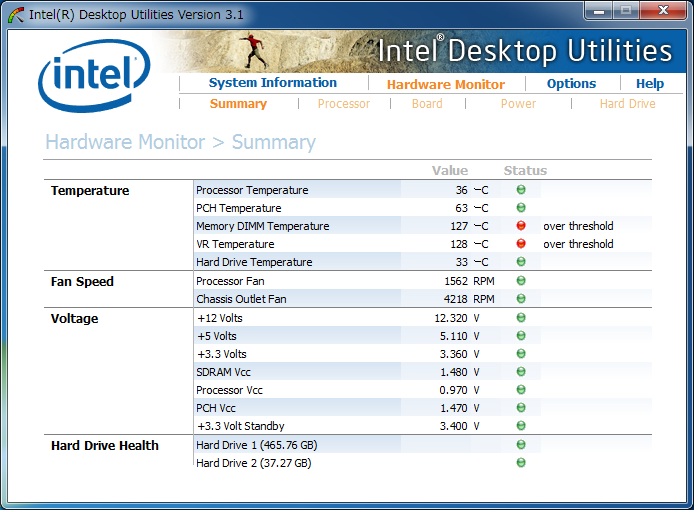Viewport: 698px width, 512px height.
Task: Click the Voltage section heading
Action: click(74, 318)
